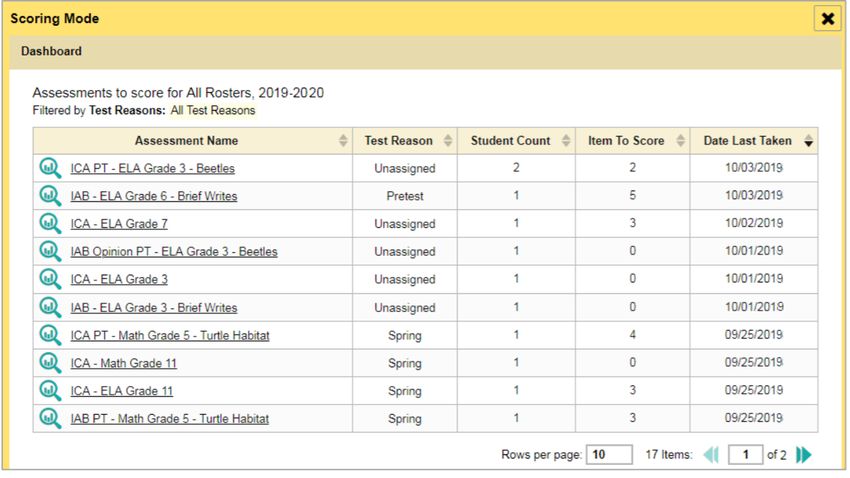Open magnifier icon for ICA PT ELA Grade 3 Beetles
850x478 pixels.
tap(50, 168)
